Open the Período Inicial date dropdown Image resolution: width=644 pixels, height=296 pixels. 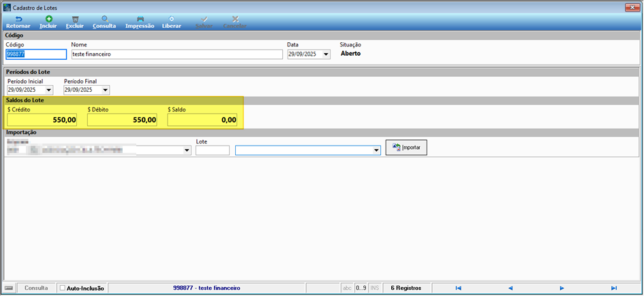coord(49,90)
